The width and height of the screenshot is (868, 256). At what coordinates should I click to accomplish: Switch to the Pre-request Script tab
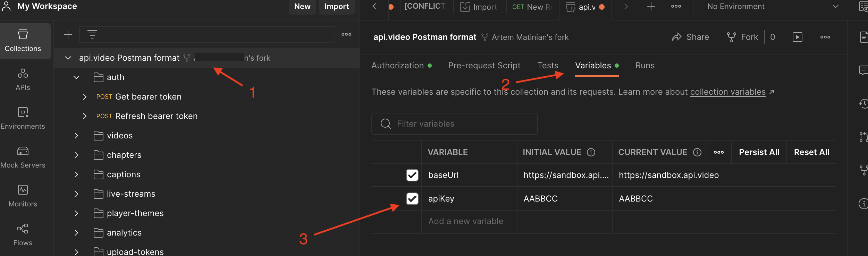pos(484,66)
